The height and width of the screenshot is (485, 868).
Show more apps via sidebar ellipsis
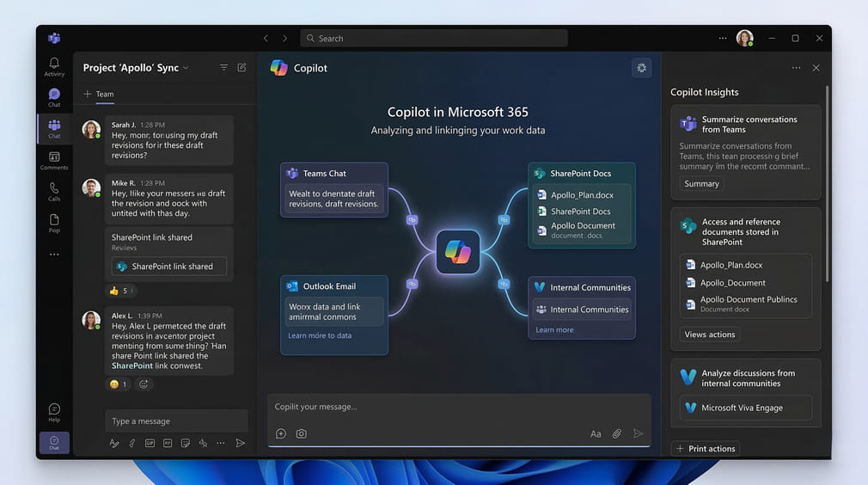(x=54, y=255)
